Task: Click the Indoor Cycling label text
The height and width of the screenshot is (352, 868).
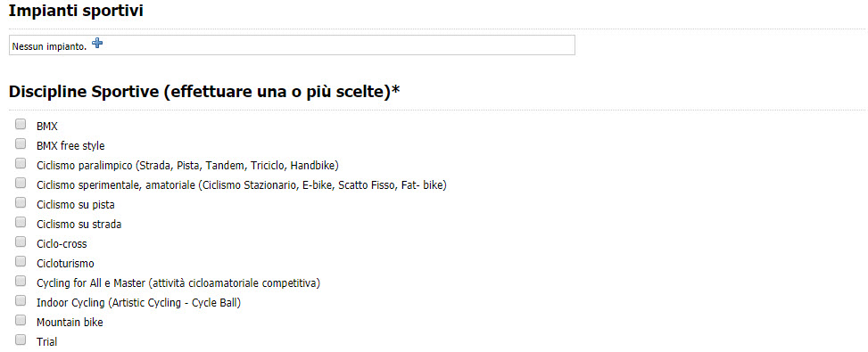Action: coord(139,303)
